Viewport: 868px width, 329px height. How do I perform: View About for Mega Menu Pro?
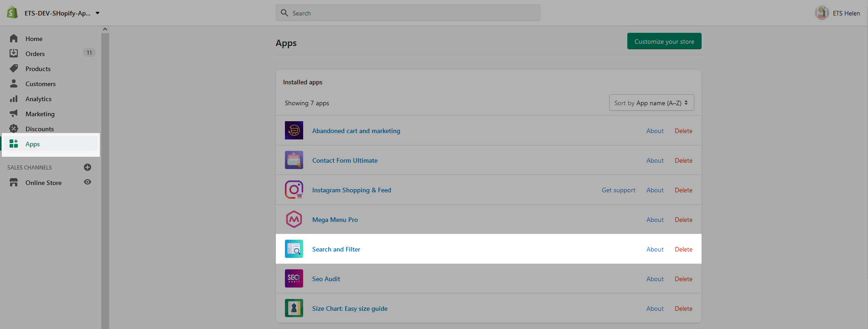tap(655, 220)
